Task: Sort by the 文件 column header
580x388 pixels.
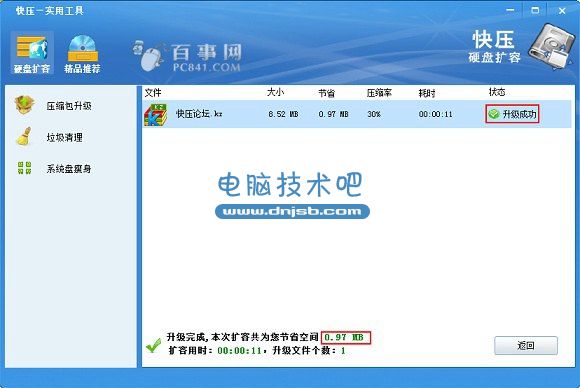Action: [x=153, y=92]
